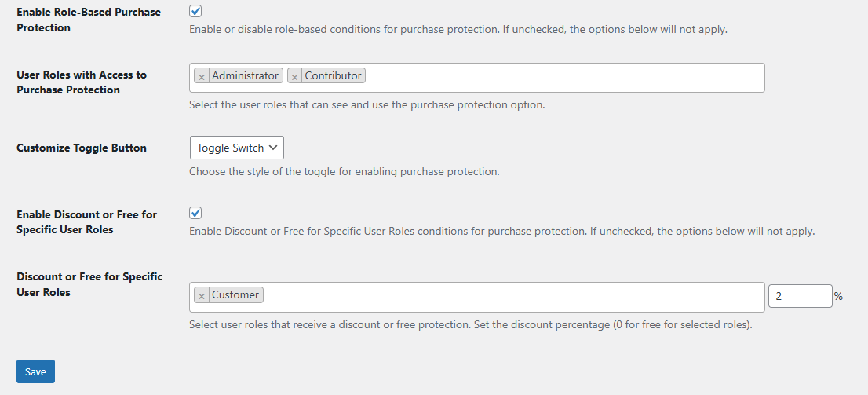The image size is (868, 395).
Task: Save the settings
Action: [x=35, y=371]
